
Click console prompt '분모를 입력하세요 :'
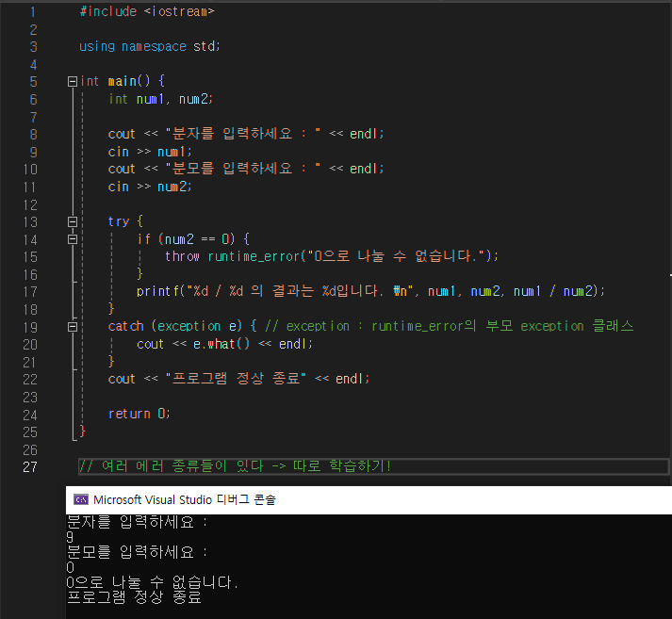click(x=138, y=552)
